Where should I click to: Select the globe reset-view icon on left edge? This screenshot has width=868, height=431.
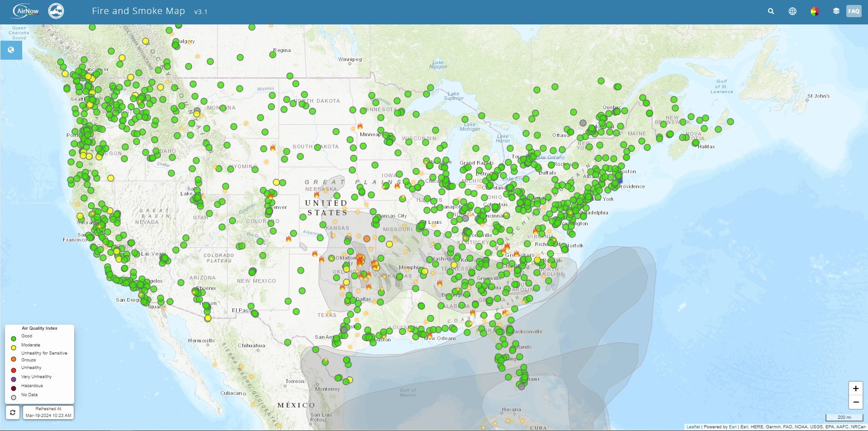pos(11,50)
